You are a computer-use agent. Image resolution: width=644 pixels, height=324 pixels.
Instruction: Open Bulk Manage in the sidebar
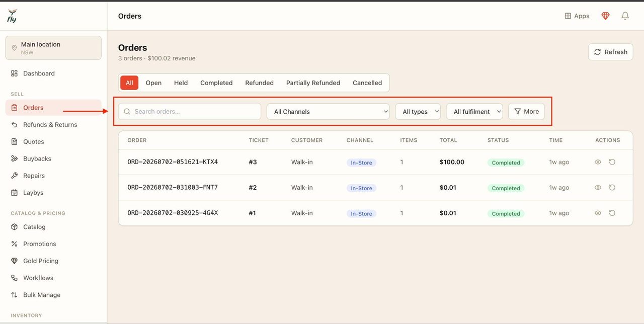[x=53, y=295]
